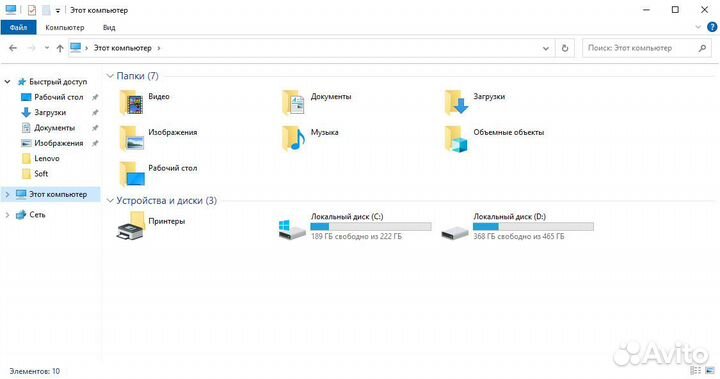Expand the ribbon with the chevron
Screen dimensions: 720x379
pyautogui.click(x=698, y=27)
